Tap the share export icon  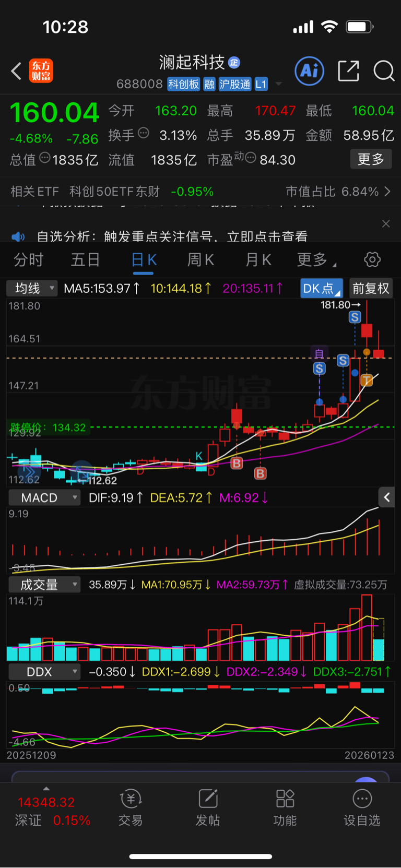click(348, 71)
